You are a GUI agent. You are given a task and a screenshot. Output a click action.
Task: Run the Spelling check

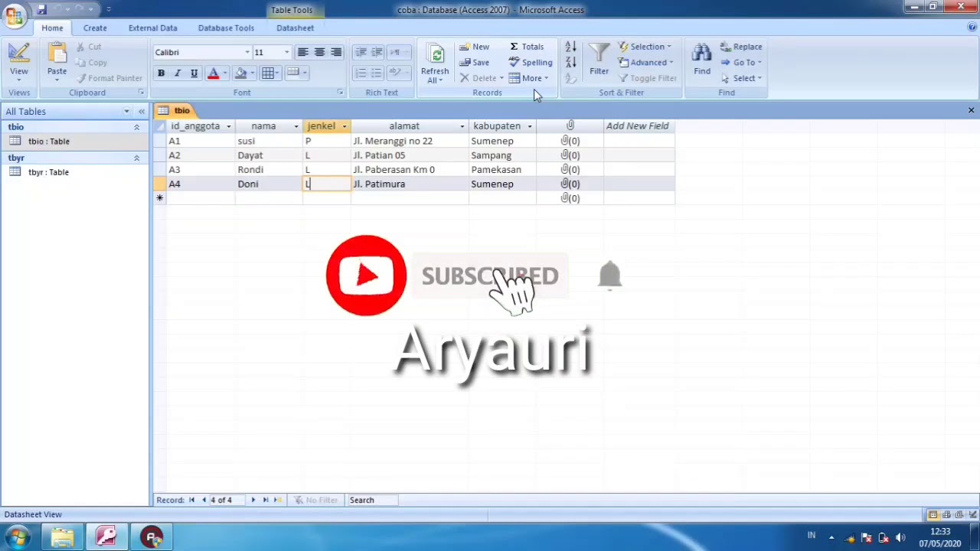click(531, 63)
